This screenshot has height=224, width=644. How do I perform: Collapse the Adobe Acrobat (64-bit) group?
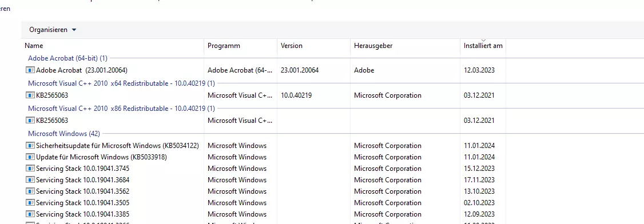click(x=67, y=58)
